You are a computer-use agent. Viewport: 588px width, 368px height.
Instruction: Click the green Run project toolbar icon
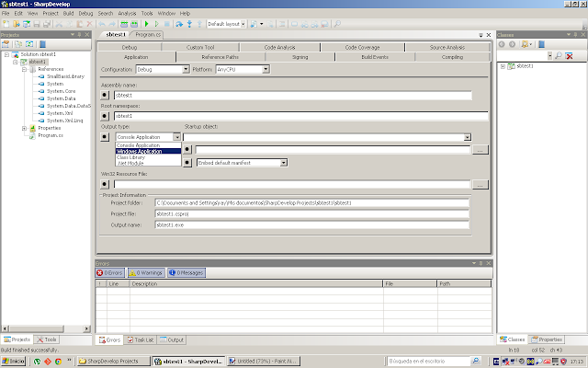(147, 24)
